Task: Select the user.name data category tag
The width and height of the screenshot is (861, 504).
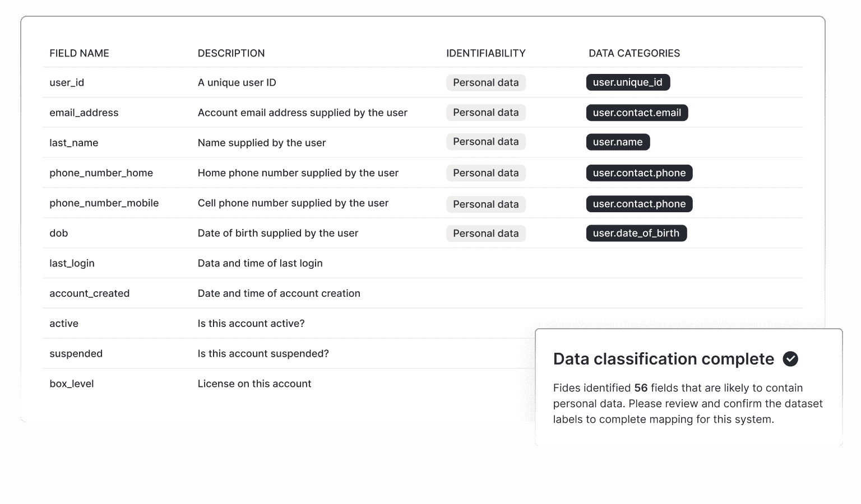Action: tap(618, 142)
